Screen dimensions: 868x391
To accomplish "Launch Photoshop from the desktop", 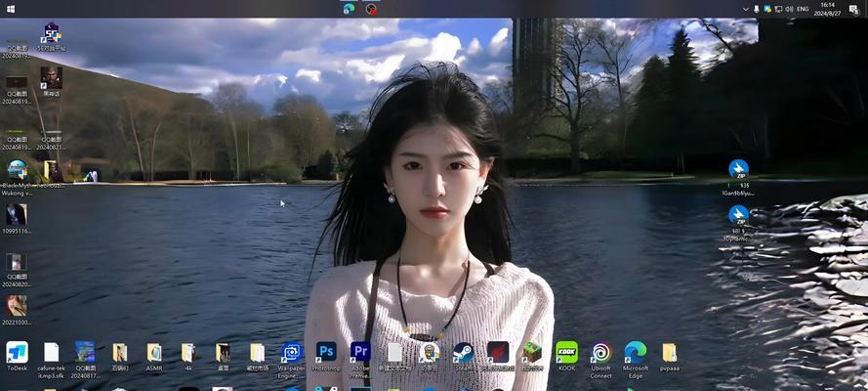I will 325,352.
